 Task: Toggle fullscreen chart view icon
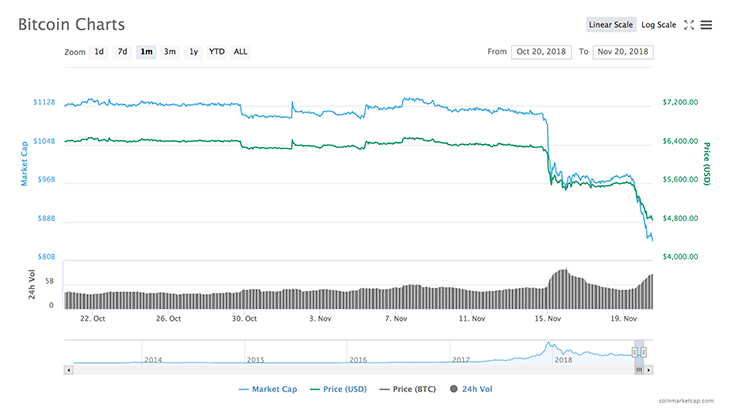point(689,25)
